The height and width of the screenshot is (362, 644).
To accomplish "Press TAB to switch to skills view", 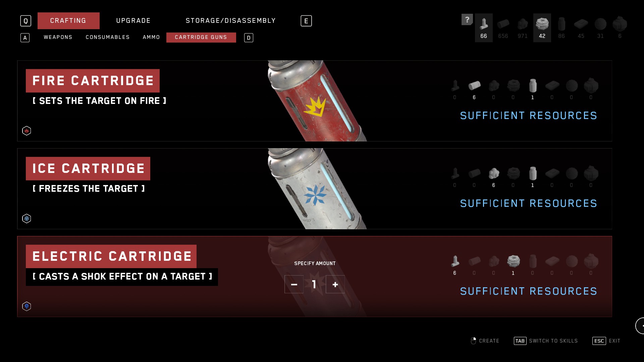I will click(546, 340).
